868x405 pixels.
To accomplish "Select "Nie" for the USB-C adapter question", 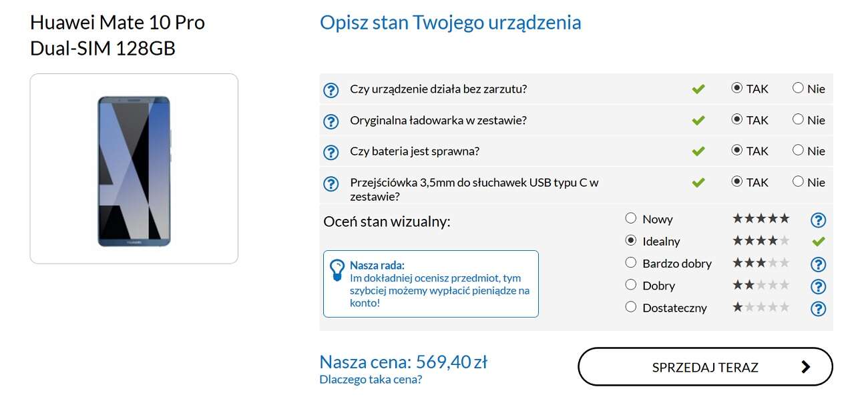I will (797, 181).
